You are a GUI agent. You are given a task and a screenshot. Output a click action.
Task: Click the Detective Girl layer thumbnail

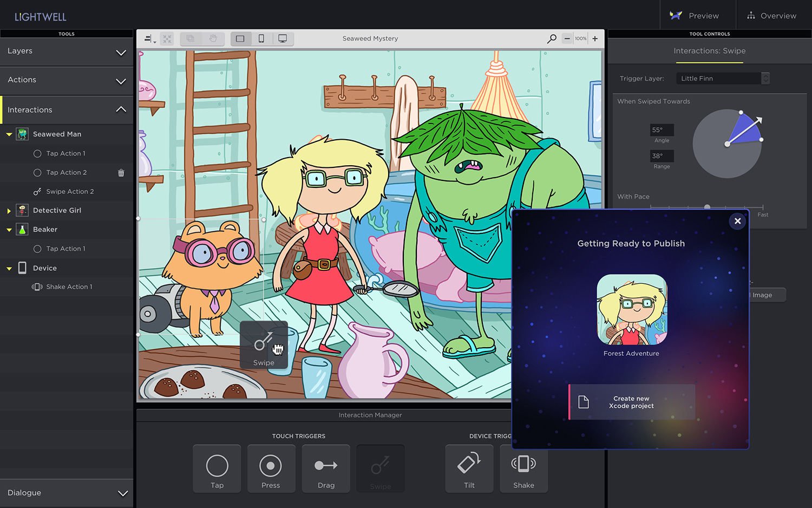(22, 210)
